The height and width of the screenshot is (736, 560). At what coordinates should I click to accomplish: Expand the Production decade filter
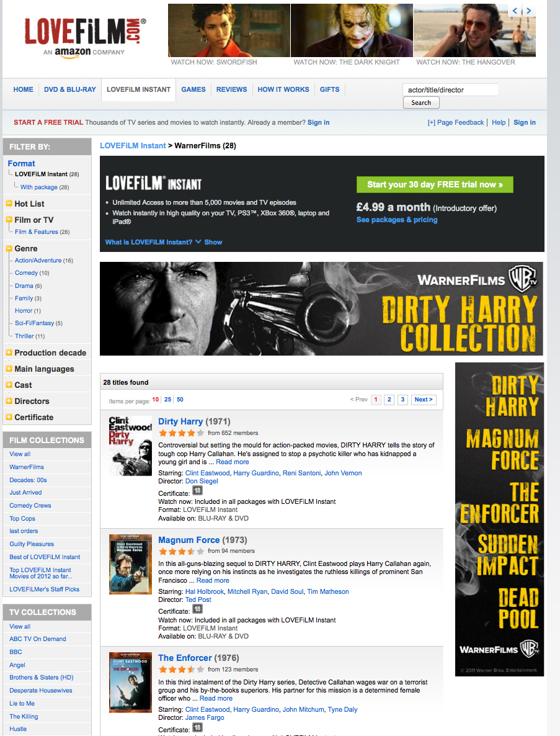9,352
